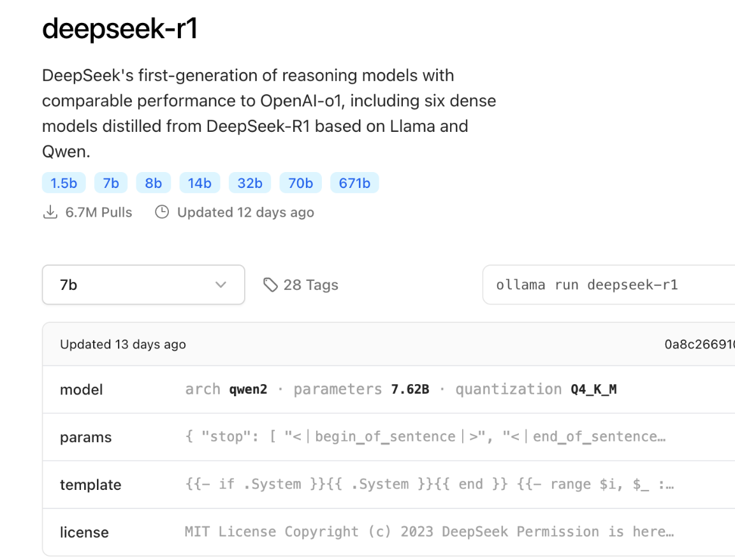Viewport: 735px width, 560px height.
Task: Select the 32b size tag
Action: 250,183
